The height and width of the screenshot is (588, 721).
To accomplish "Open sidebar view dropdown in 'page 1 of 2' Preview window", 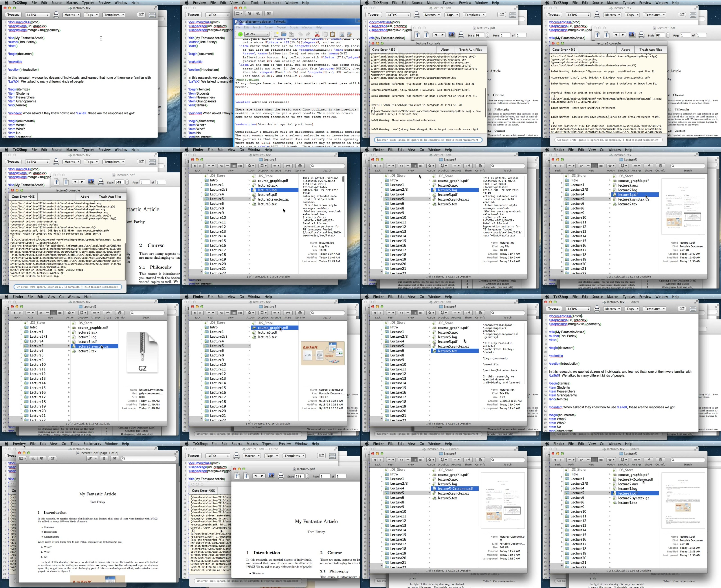I will pos(23,458).
